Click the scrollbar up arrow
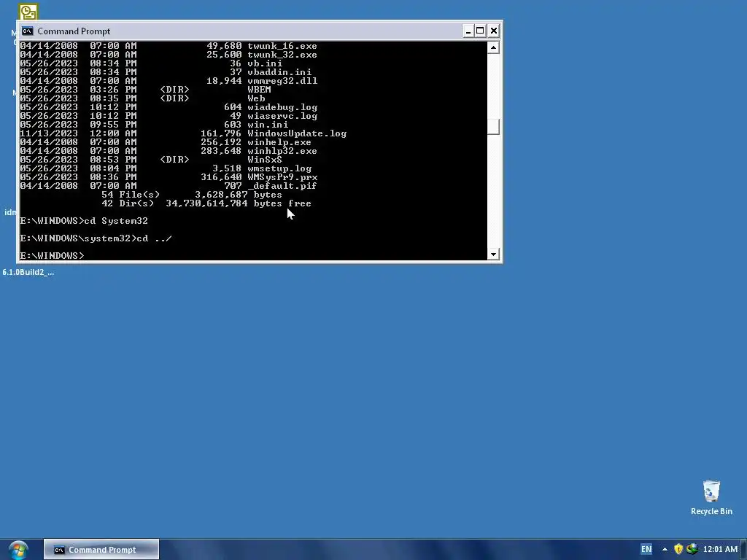This screenshot has height=560, width=747. click(493, 47)
